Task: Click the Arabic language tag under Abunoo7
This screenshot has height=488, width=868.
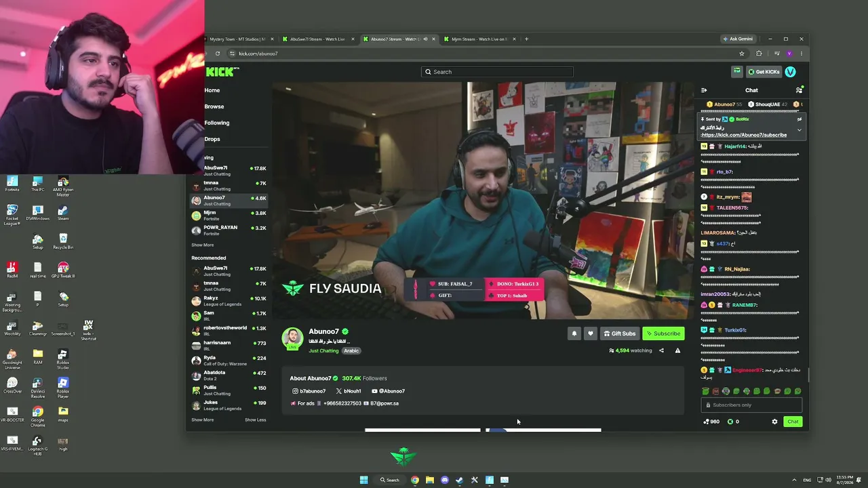Action: pyautogui.click(x=351, y=350)
